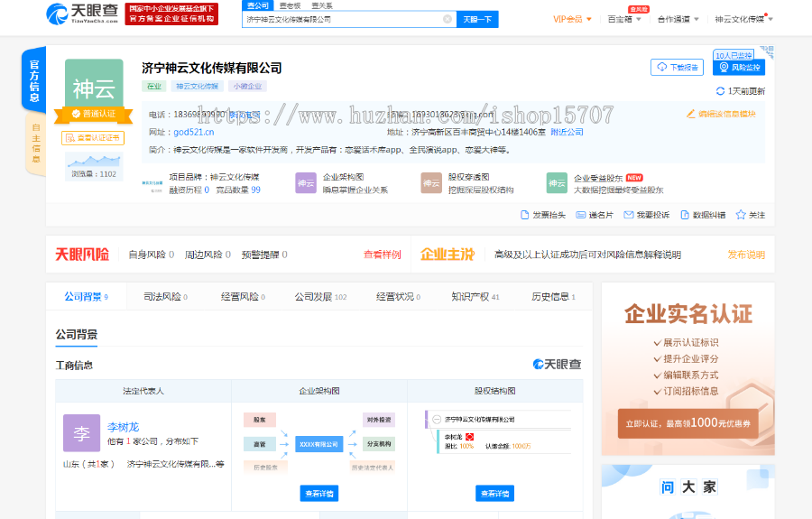Click the 数据纠错 icon link
The image size is (812, 519).
coord(703,215)
